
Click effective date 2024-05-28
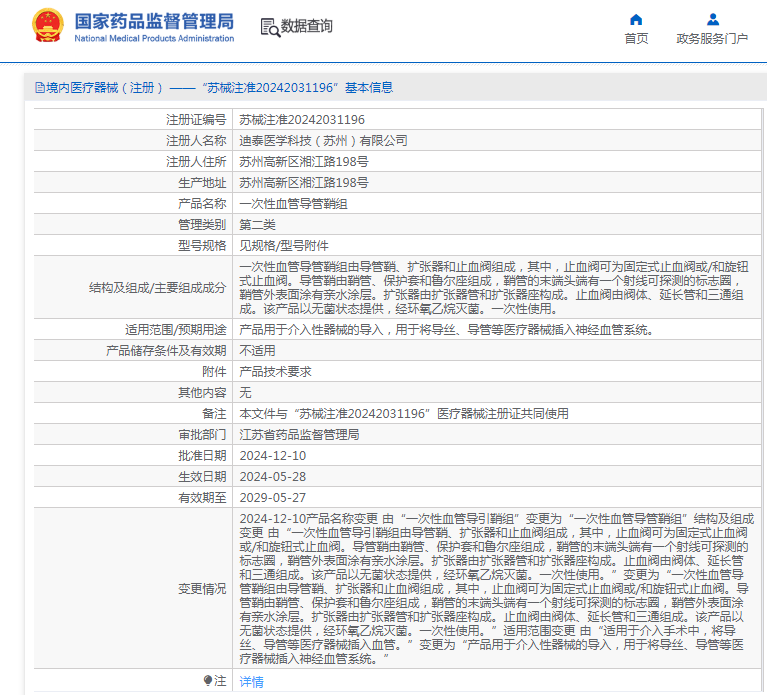click(272, 477)
